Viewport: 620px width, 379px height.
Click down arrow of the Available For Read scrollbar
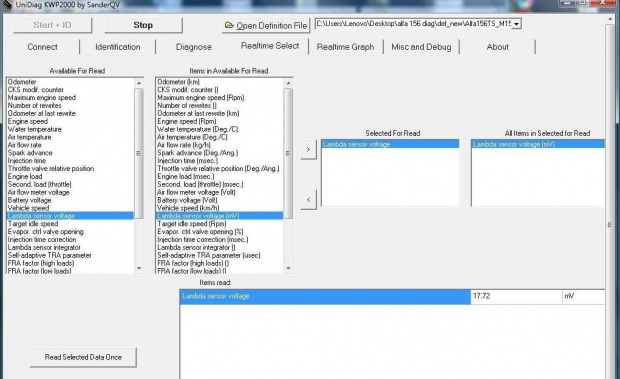(x=139, y=268)
